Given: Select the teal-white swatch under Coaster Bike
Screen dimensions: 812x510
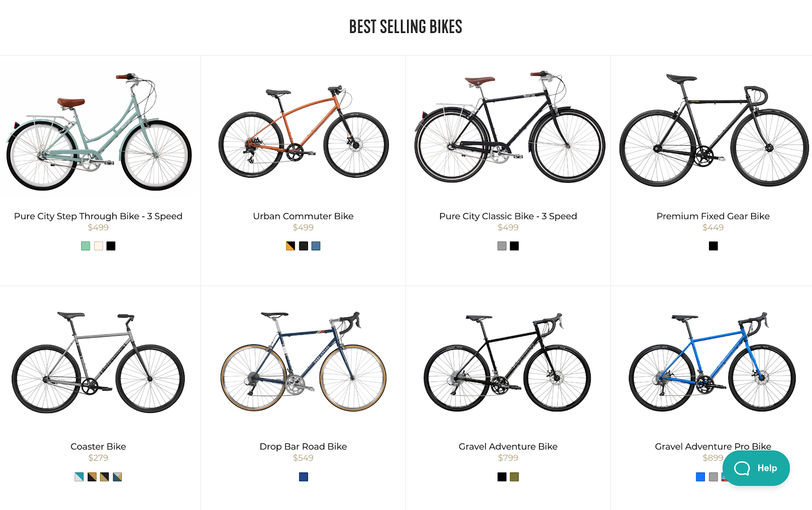Looking at the screenshot, I should coord(78,476).
